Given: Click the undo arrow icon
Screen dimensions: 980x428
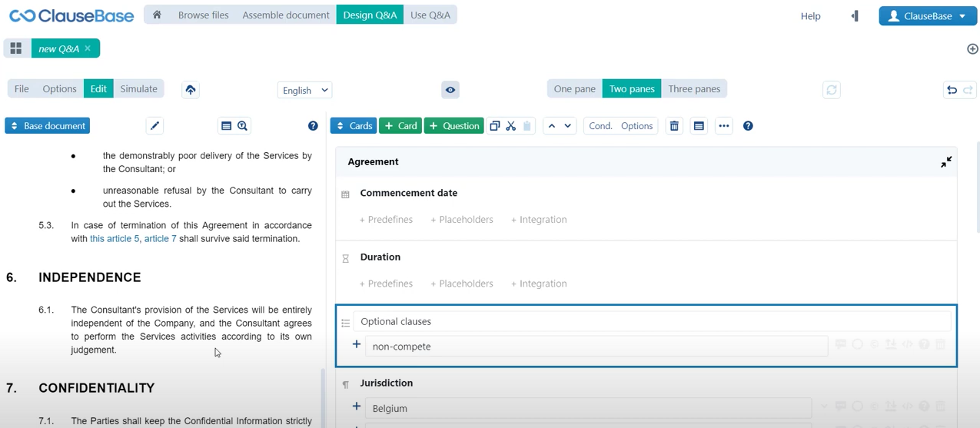Looking at the screenshot, I should click(952, 90).
